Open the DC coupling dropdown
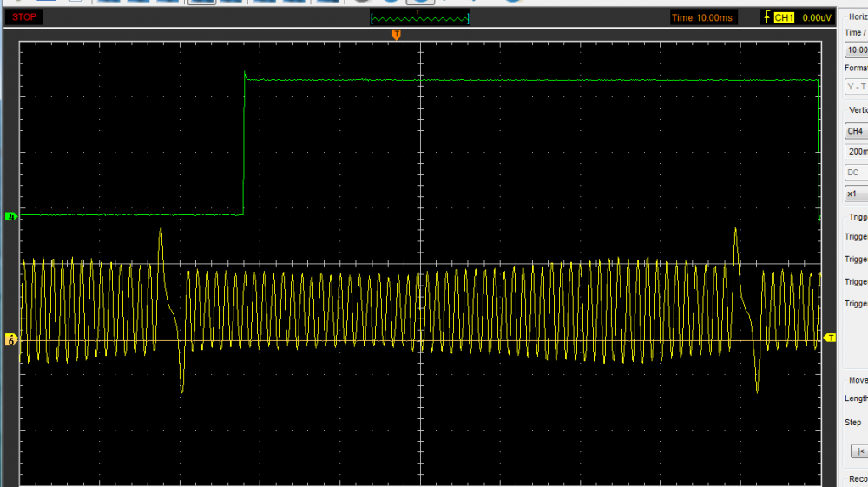Screen dimensions: 868x487 click(856, 172)
